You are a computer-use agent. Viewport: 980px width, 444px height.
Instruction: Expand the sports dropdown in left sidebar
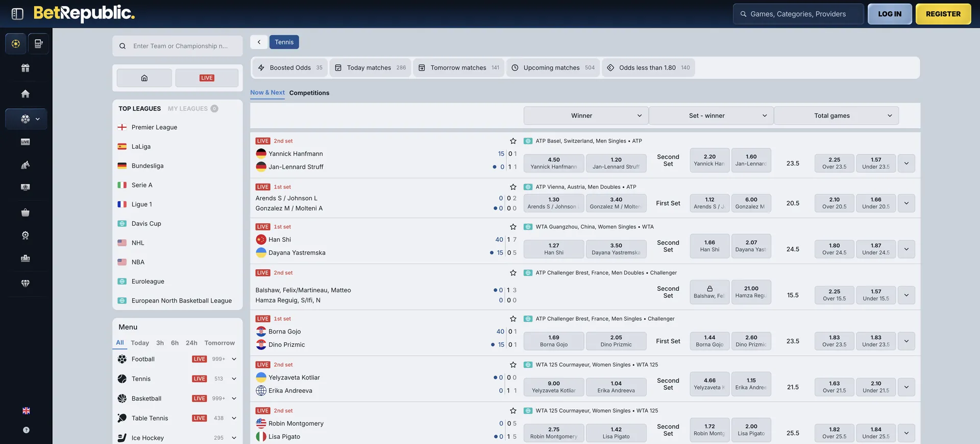coord(26,119)
